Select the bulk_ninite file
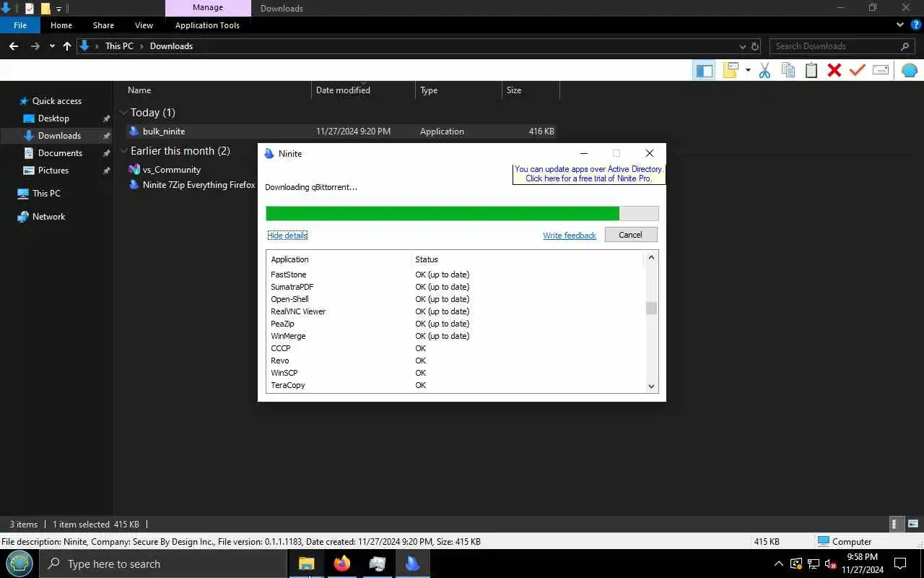This screenshot has height=578, width=924. [x=164, y=131]
